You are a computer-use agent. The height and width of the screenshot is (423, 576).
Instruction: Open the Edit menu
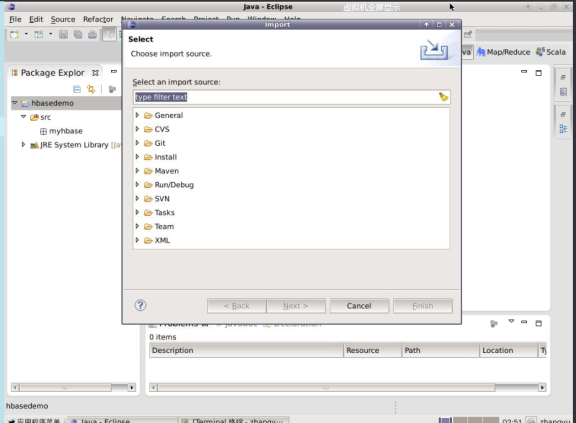click(x=36, y=19)
